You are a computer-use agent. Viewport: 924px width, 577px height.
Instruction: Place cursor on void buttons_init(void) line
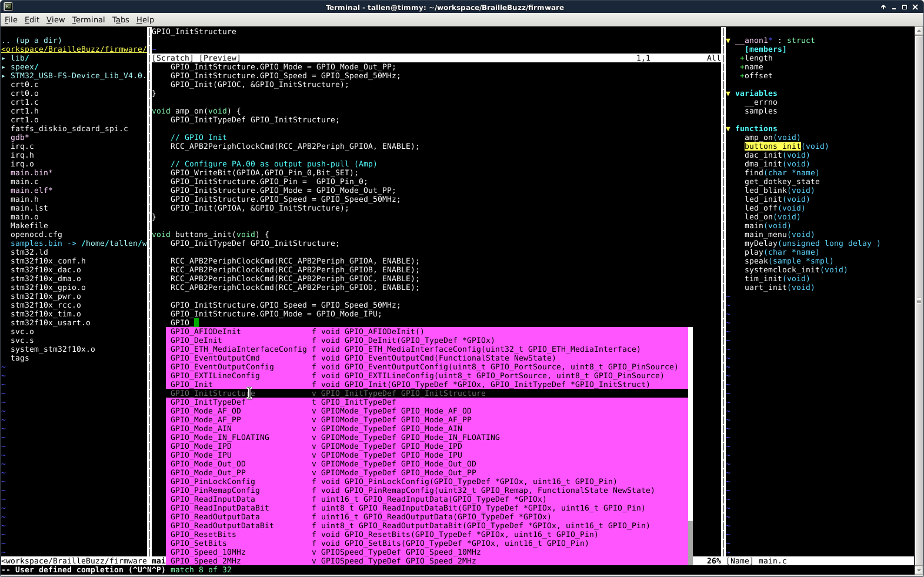click(x=211, y=235)
